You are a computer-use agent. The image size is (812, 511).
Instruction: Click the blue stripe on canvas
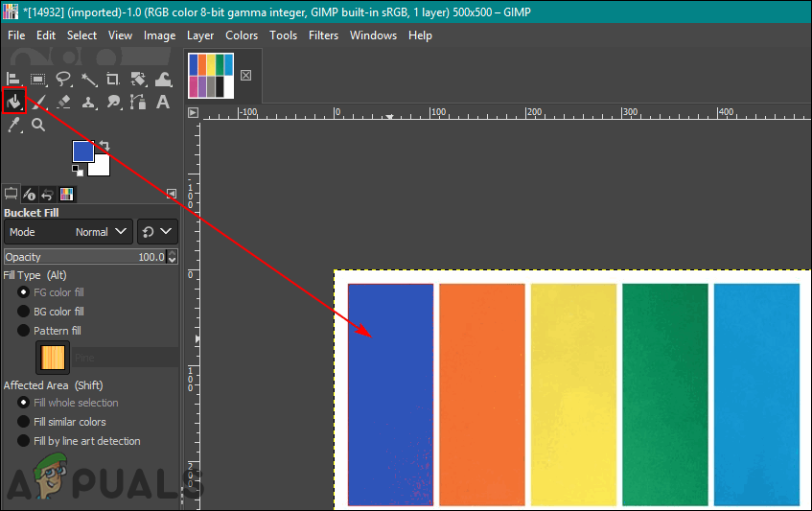[390, 394]
